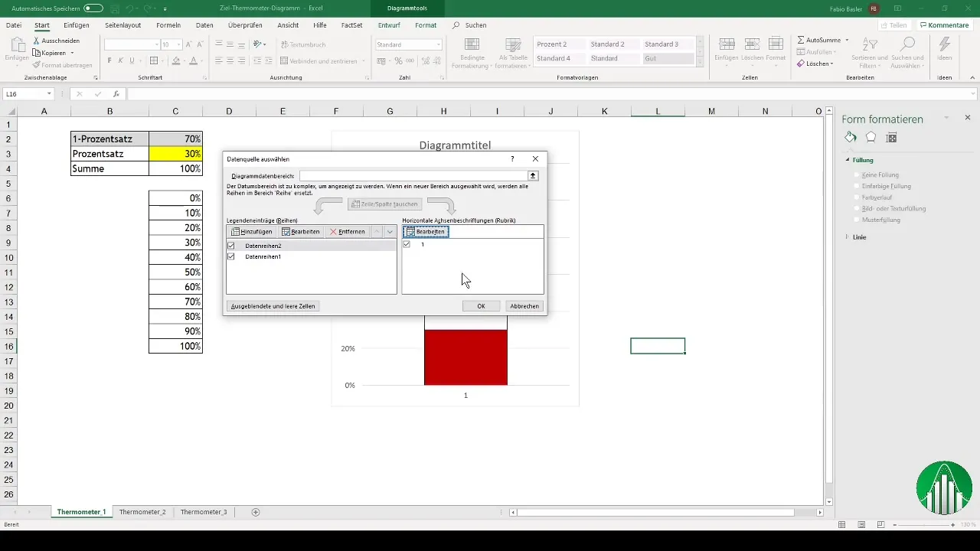Viewport: 980px width, 551px height.
Task: Switch to the Entwurf ribbon tab
Action: click(x=389, y=25)
